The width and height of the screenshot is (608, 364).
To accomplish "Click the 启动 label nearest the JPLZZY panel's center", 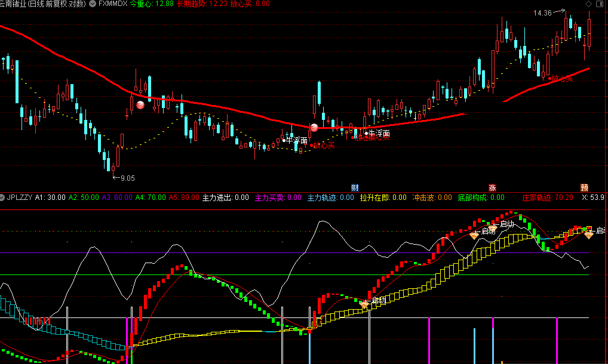I will (x=379, y=300).
